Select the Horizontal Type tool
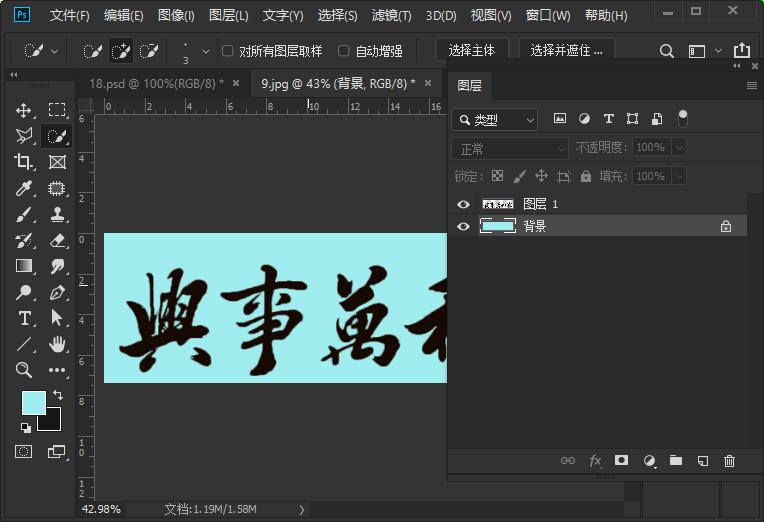 24,319
